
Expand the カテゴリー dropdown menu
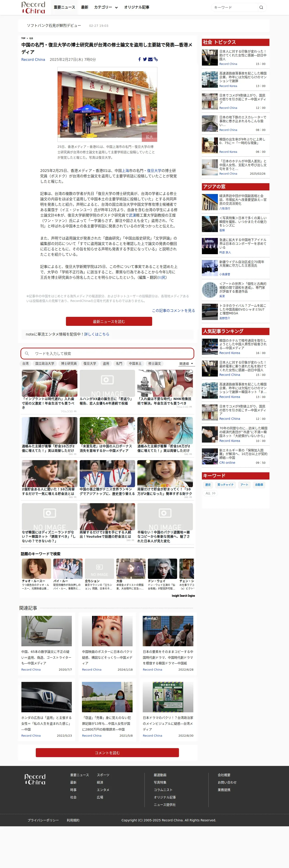click(x=106, y=7)
